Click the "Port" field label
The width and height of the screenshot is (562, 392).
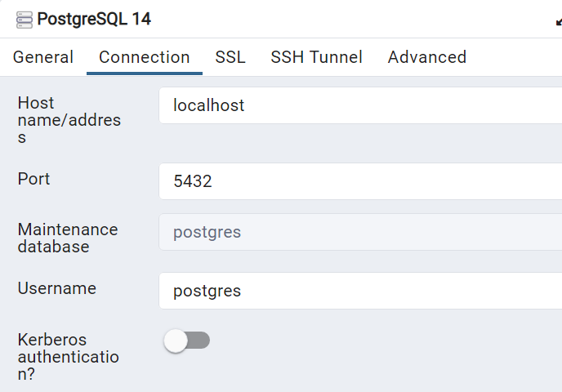click(34, 179)
